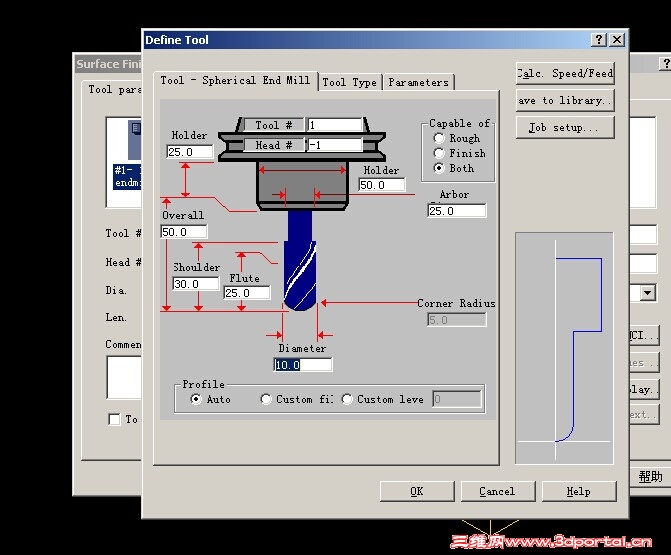Click the Help button in Define Tool
The width and height of the screenshot is (671, 555).
pos(579,491)
